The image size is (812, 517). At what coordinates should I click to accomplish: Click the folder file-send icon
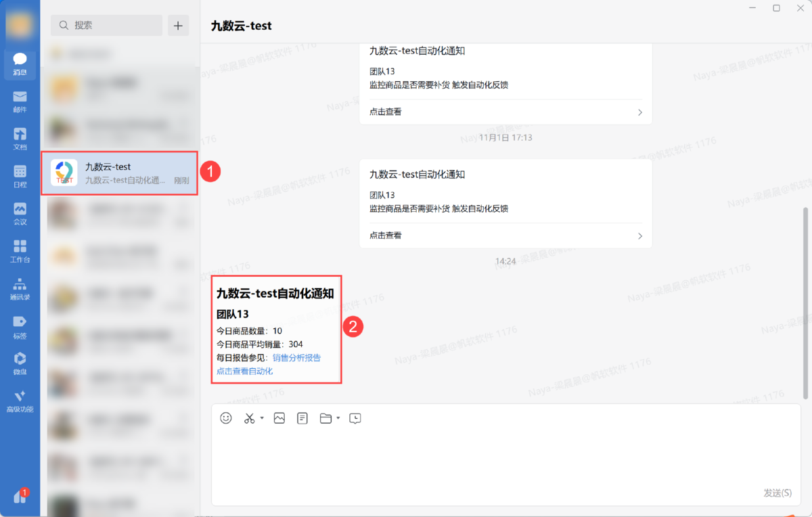pyautogui.click(x=325, y=418)
